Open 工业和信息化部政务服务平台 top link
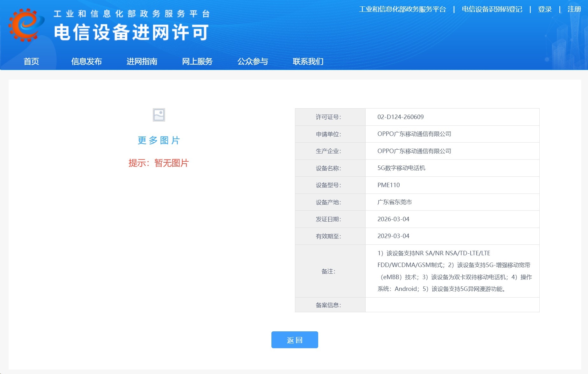588x374 pixels. click(402, 9)
